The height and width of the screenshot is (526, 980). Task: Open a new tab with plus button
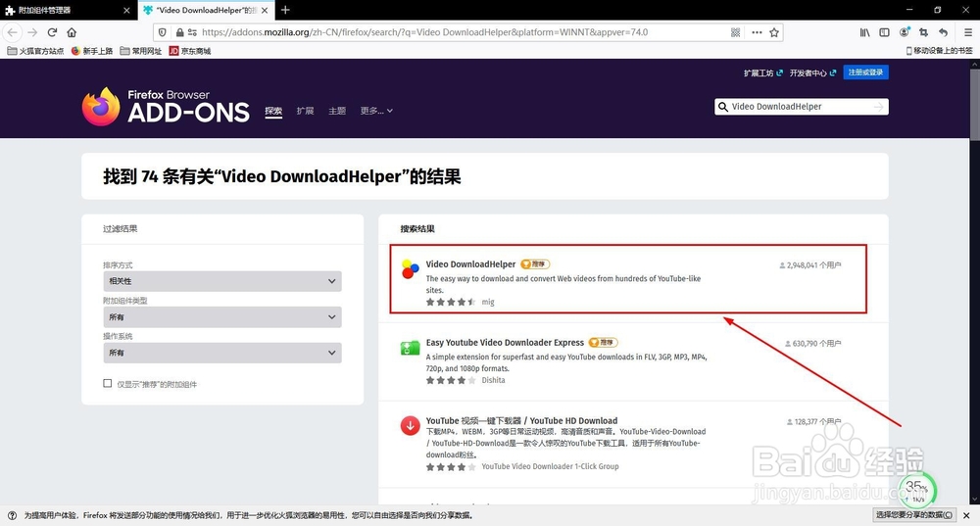click(x=285, y=10)
